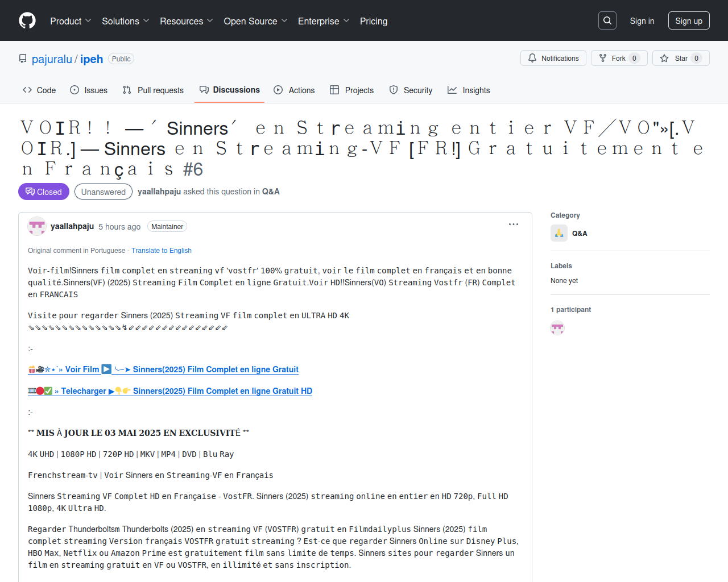The image size is (728, 582).
Task: Open participant avatar in the sidebar
Action: click(x=557, y=328)
